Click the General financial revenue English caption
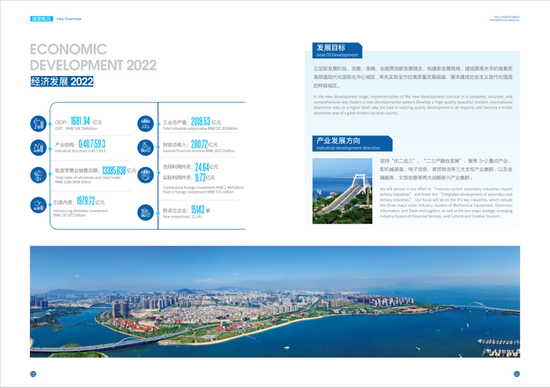 [x=199, y=151]
